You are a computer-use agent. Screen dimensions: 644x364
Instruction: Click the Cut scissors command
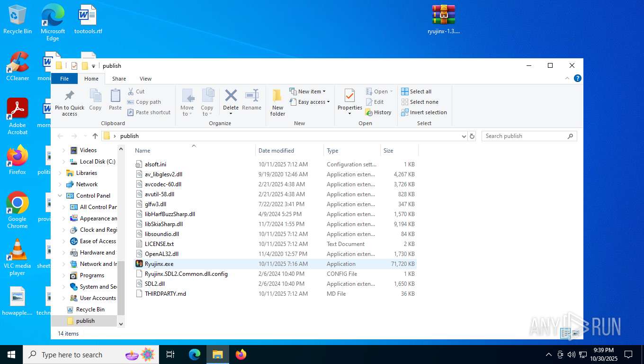(x=136, y=91)
